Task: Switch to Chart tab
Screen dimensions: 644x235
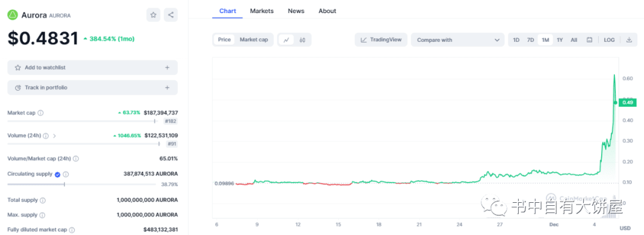Action: pos(228,11)
